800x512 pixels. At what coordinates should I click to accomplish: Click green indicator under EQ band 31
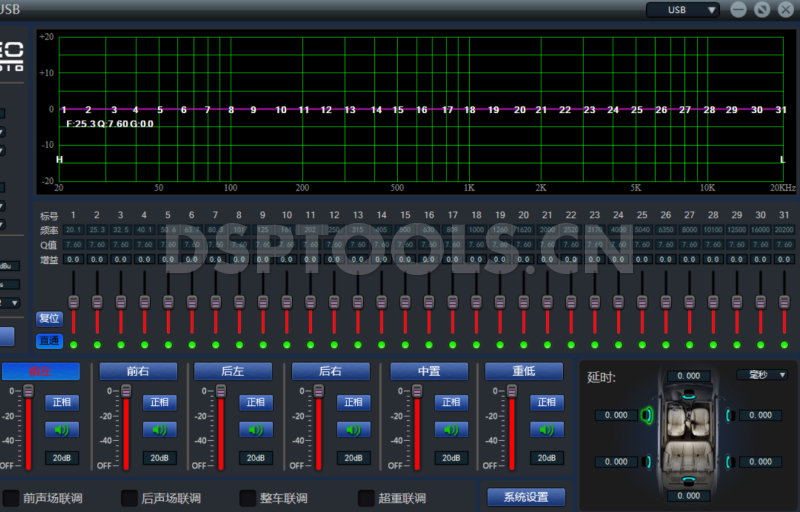point(783,345)
